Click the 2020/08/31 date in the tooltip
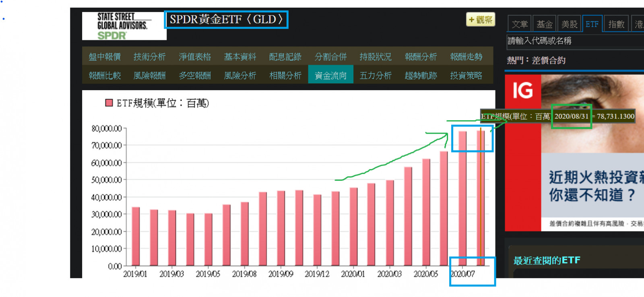This screenshot has height=297, width=644. pyautogui.click(x=572, y=116)
